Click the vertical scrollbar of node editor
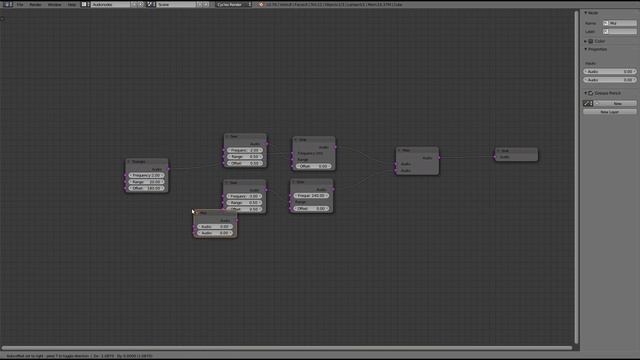 (x=576, y=177)
